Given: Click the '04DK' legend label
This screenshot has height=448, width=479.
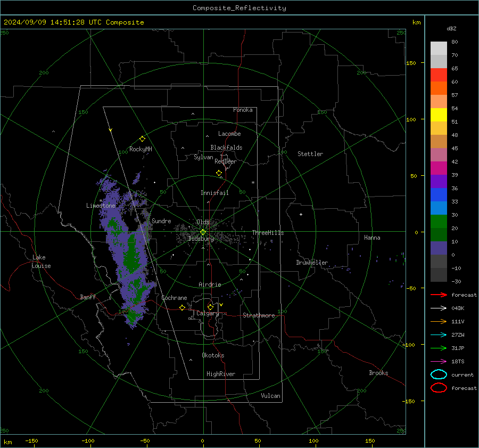Looking at the screenshot, I should 458,308.
